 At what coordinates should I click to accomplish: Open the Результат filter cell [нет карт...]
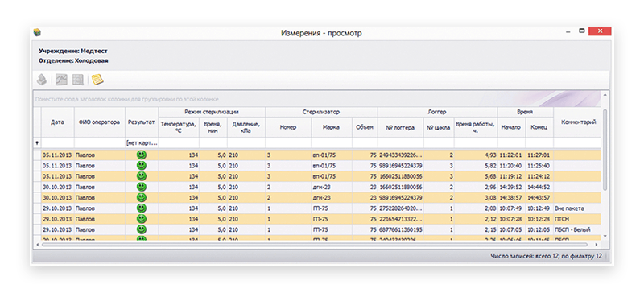click(142, 143)
